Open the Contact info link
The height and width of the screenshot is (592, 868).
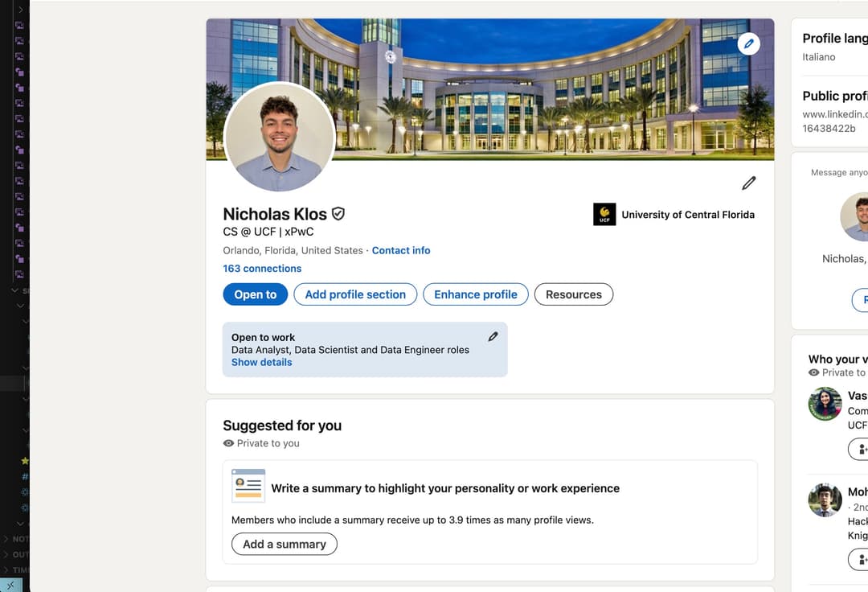401,250
